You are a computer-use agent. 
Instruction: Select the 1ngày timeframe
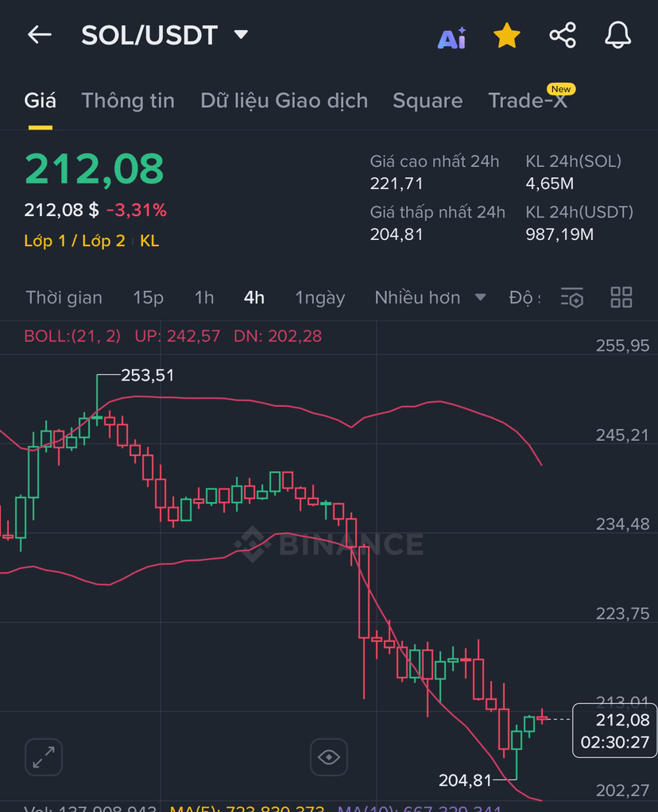coord(319,298)
